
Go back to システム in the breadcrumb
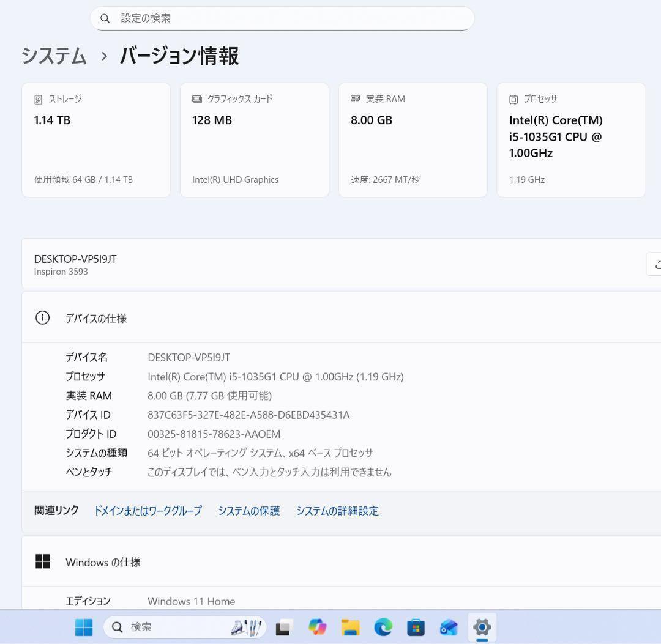coord(54,56)
